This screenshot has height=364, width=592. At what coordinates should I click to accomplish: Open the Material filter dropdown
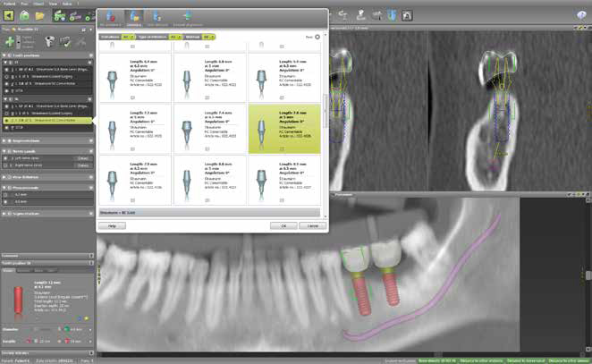pyautogui.click(x=208, y=37)
